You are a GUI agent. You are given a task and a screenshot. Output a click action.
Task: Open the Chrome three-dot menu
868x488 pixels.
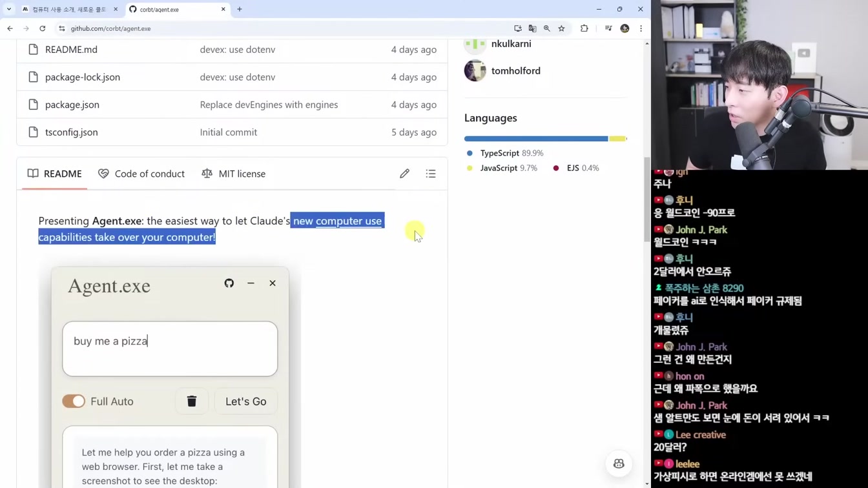[641, 28]
